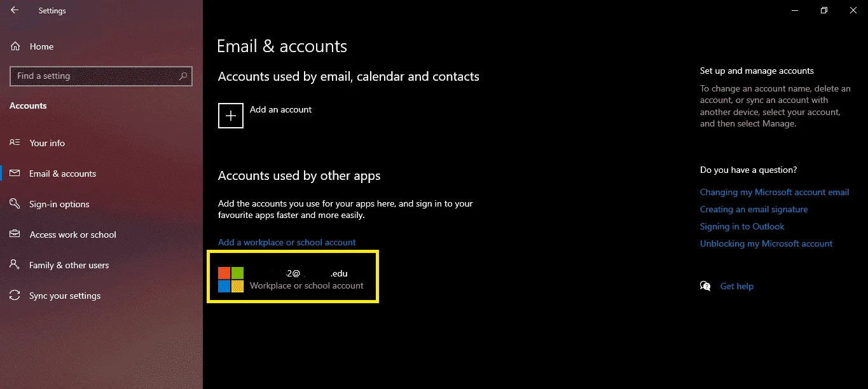Click Add an account label
This screenshot has height=389, width=868.
tap(280, 109)
